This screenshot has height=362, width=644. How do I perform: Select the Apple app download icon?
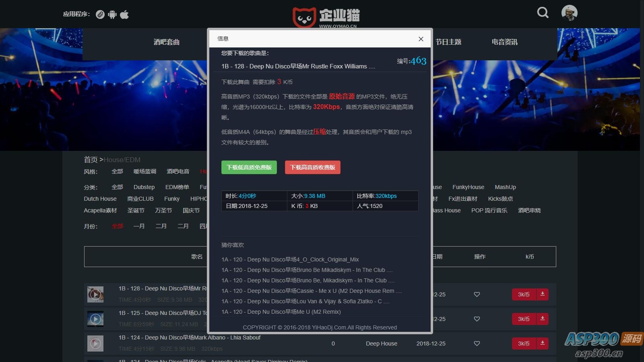click(124, 14)
